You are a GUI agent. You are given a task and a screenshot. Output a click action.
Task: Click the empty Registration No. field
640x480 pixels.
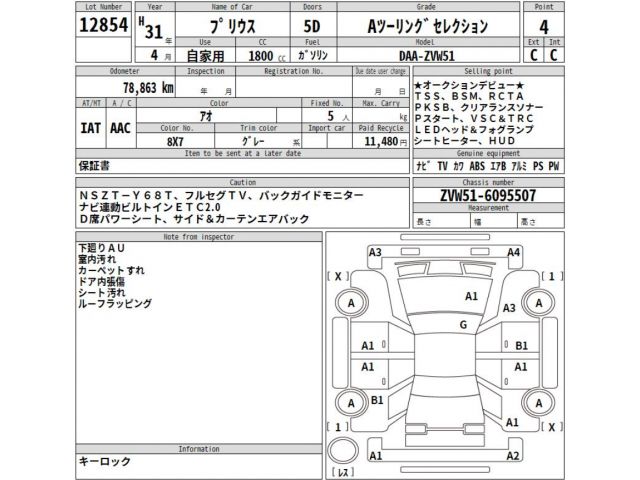pos(294,87)
